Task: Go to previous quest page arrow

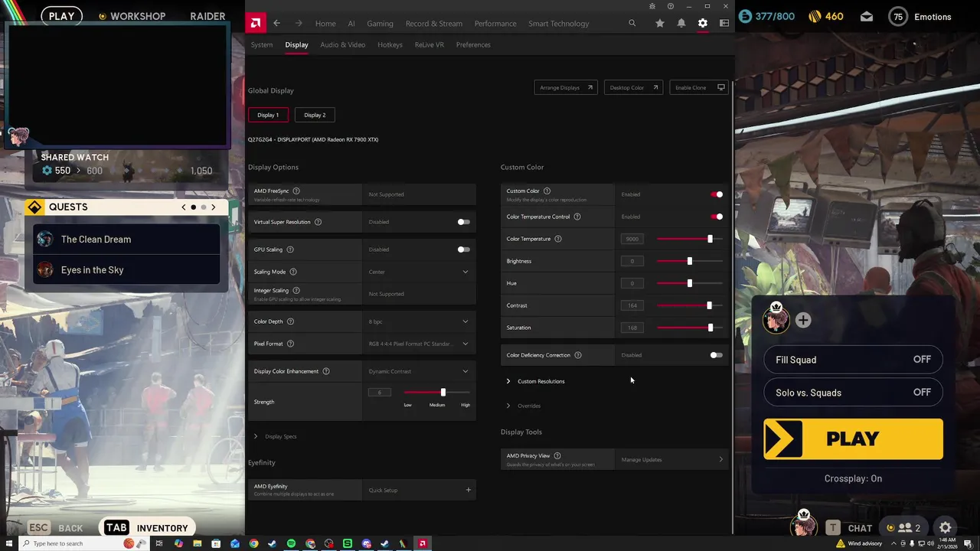Action: click(x=183, y=207)
